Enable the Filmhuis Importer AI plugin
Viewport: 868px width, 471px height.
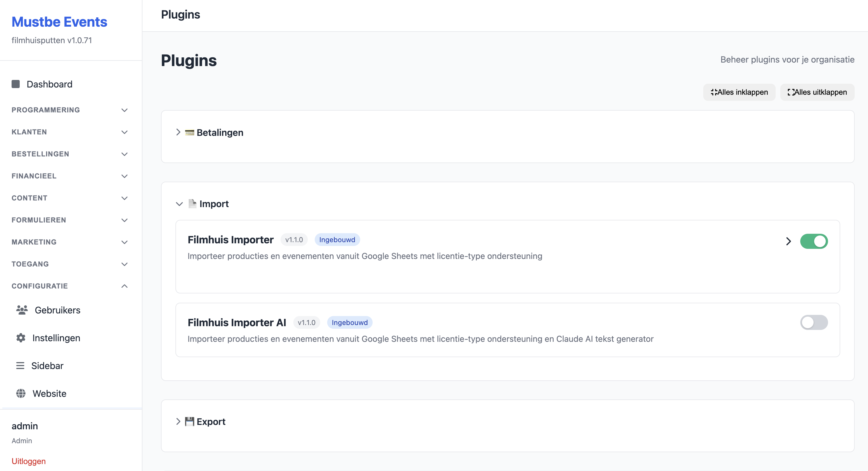click(814, 322)
